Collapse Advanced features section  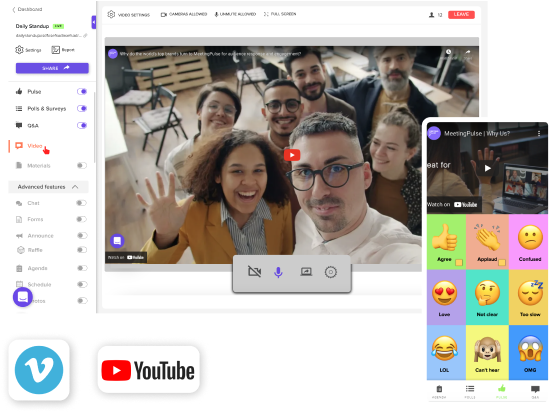[x=48, y=187]
